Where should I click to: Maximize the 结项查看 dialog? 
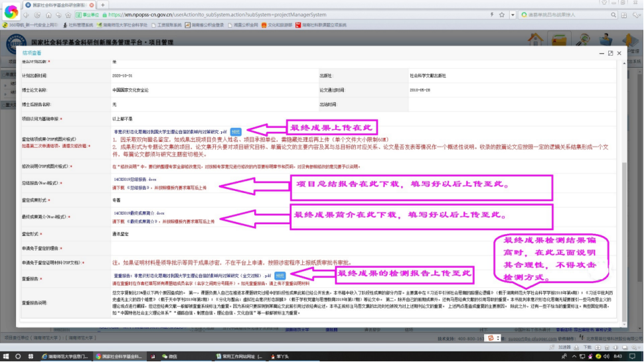610,53
